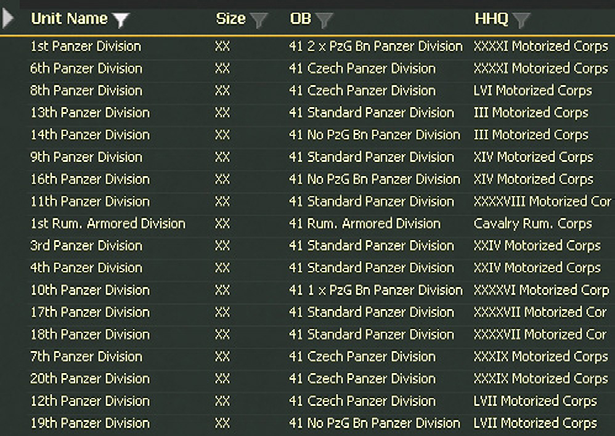Select the 6th Panzer Division row
The height and width of the screenshot is (436, 615).
point(86,69)
